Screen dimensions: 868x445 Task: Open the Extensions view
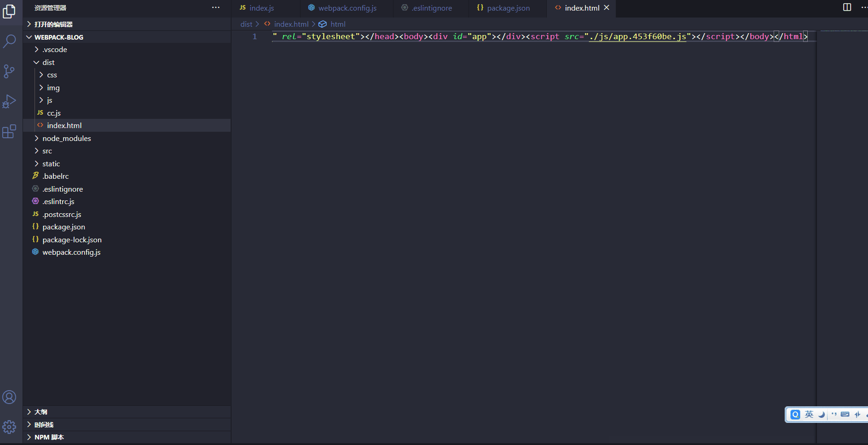pyautogui.click(x=10, y=132)
